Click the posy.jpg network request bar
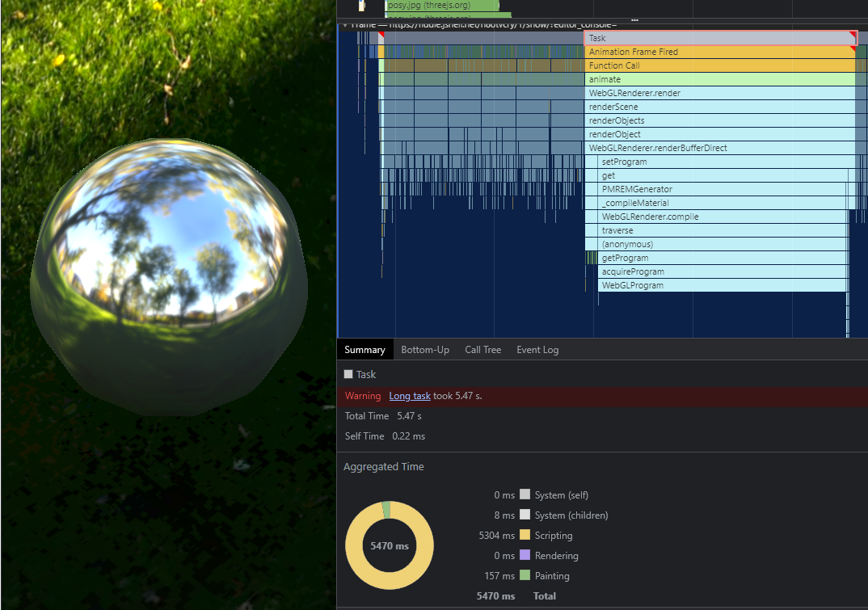Viewport: 868px width, 610px height. (440, 5)
